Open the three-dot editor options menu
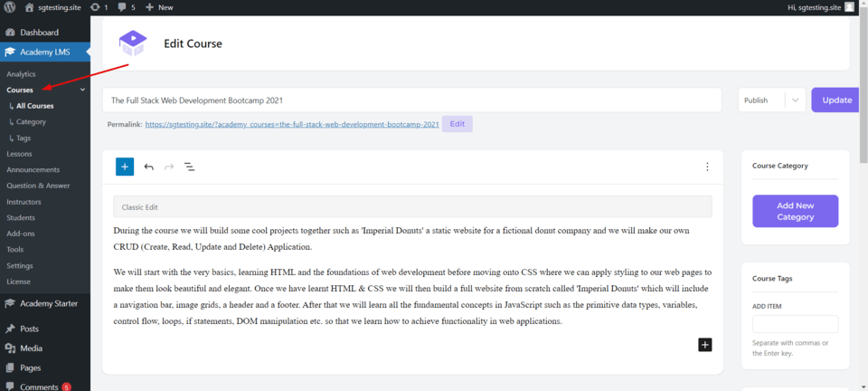Screen dimensions: 868x391 707,167
